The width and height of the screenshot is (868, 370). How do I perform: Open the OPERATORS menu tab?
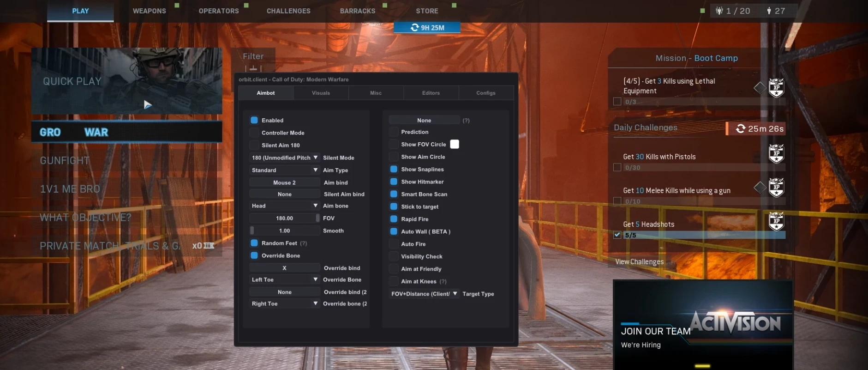pyautogui.click(x=219, y=11)
